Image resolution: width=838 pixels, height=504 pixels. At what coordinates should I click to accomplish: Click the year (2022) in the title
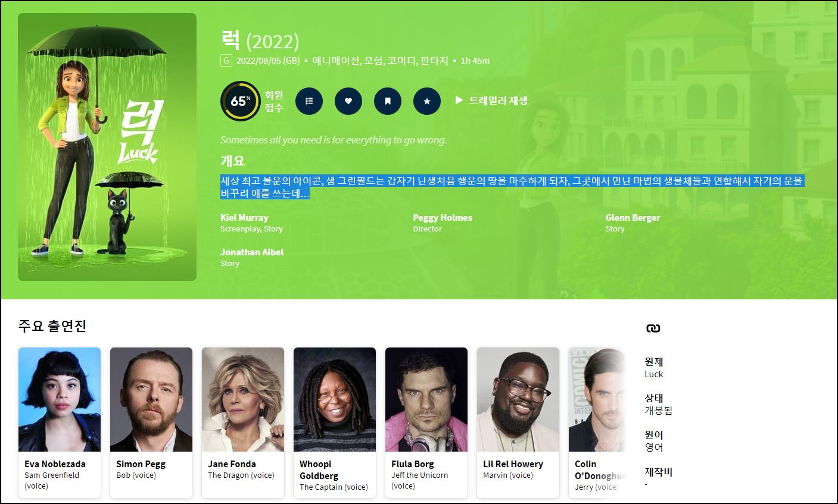tap(272, 42)
